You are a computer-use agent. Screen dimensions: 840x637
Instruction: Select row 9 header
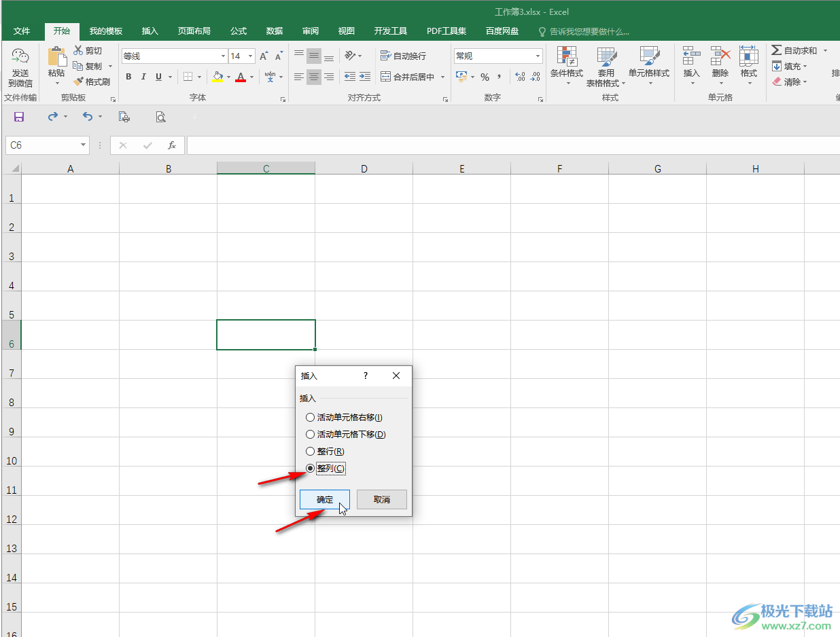pos(12,422)
